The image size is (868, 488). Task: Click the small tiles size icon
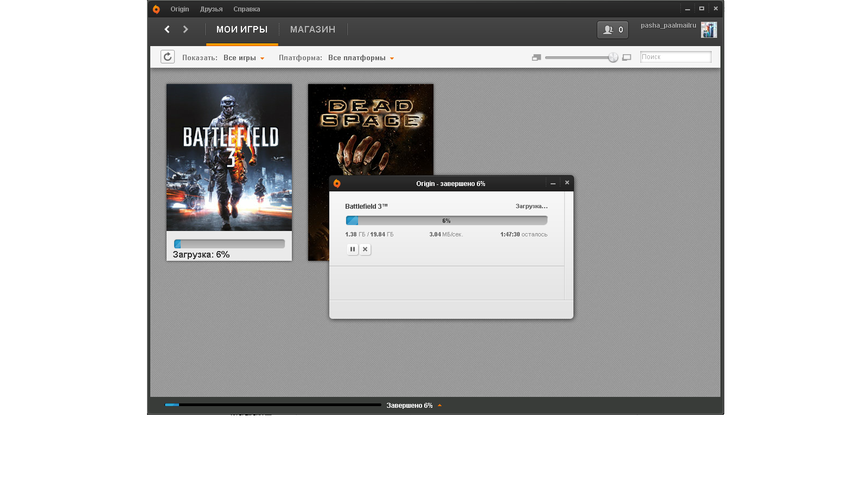coord(537,57)
